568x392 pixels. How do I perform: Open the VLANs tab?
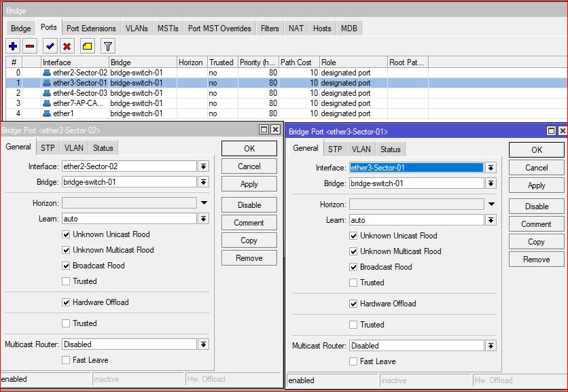137,29
